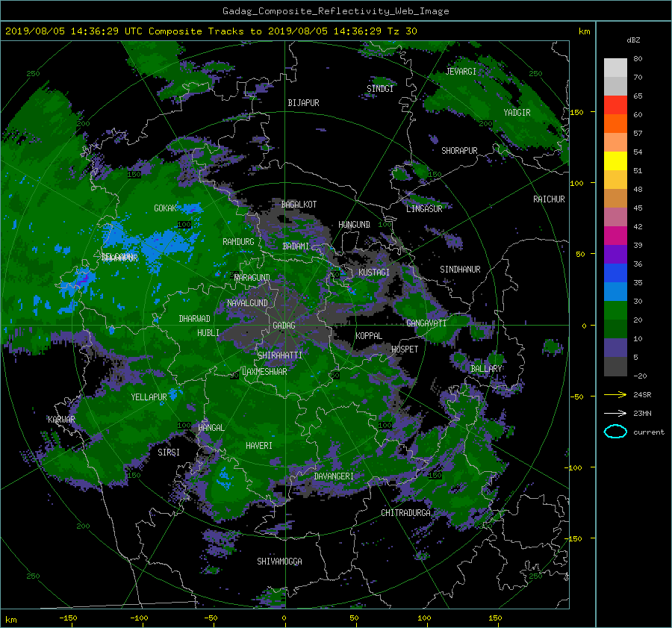Select the JEVARGI label on map

461,72
